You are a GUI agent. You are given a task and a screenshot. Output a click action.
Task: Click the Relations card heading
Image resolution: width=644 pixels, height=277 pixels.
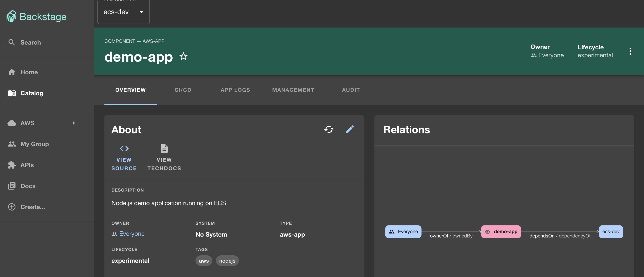click(407, 130)
